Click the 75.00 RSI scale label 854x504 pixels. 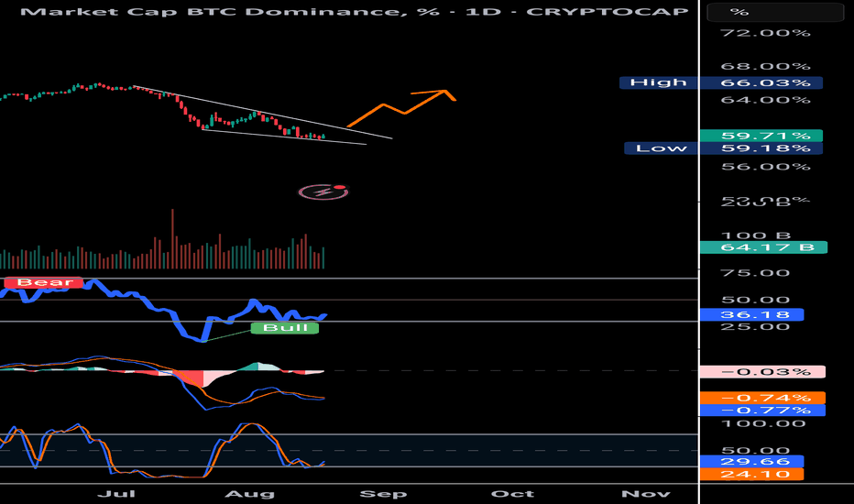[755, 273]
